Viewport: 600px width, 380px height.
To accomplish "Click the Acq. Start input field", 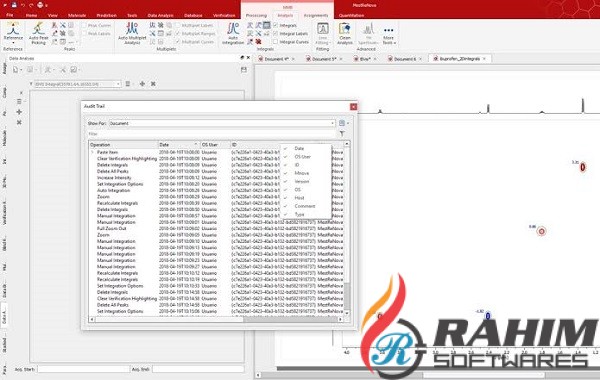I will coord(83,369).
